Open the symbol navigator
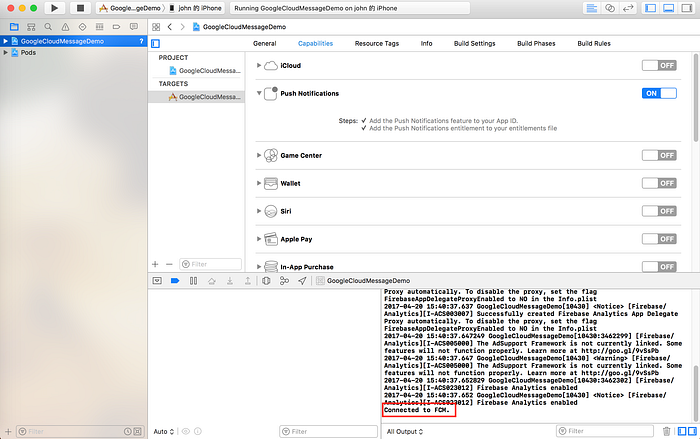This screenshot has width=700, height=439. [x=31, y=27]
